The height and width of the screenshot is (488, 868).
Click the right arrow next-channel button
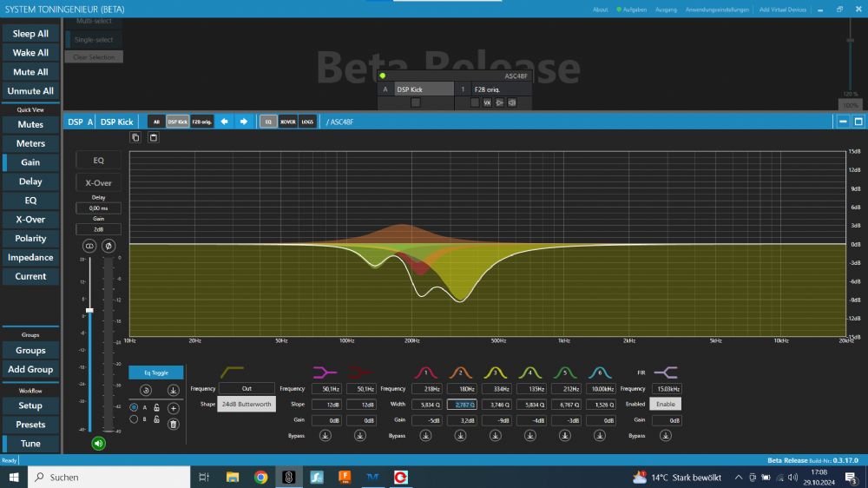click(244, 122)
